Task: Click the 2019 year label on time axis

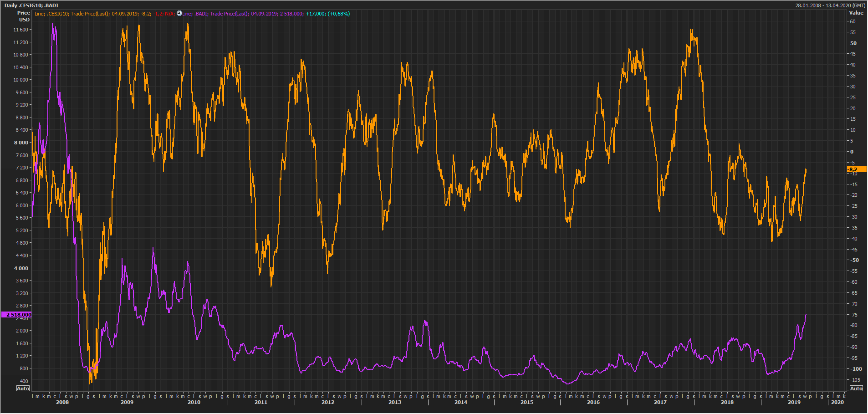Action: coord(794,402)
